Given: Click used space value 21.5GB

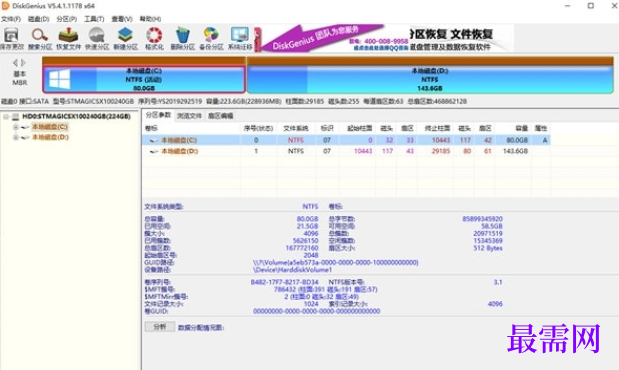Looking at the screenshot, I should (308, 226).
